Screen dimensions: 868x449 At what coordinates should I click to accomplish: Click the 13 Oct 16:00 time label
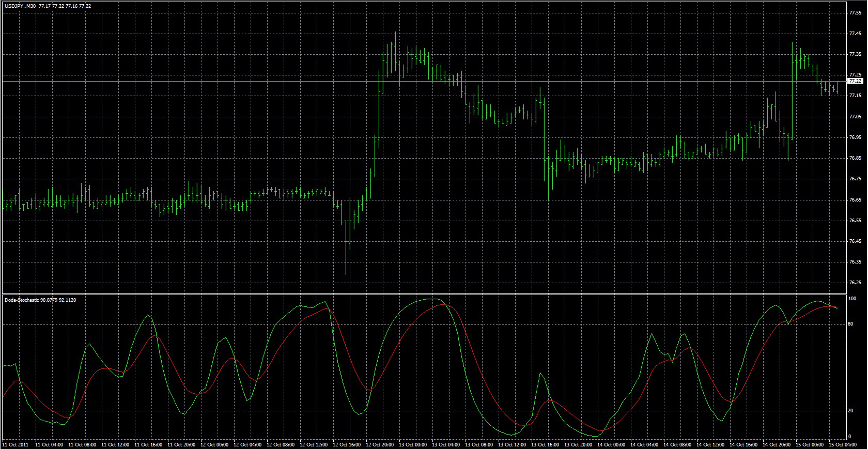point(545,444)
